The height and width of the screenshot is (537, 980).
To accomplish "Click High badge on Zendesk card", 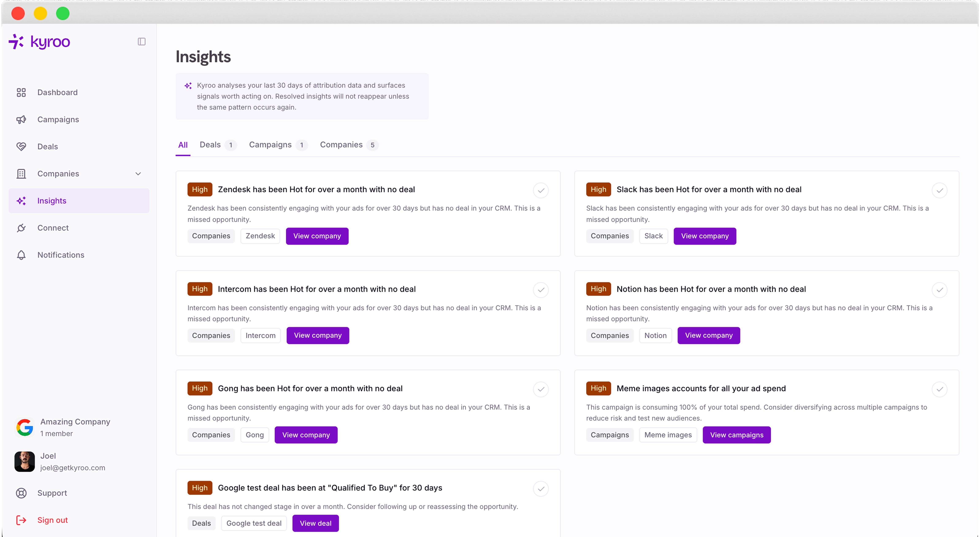I will pyautogui.click(x=200, y=189).
